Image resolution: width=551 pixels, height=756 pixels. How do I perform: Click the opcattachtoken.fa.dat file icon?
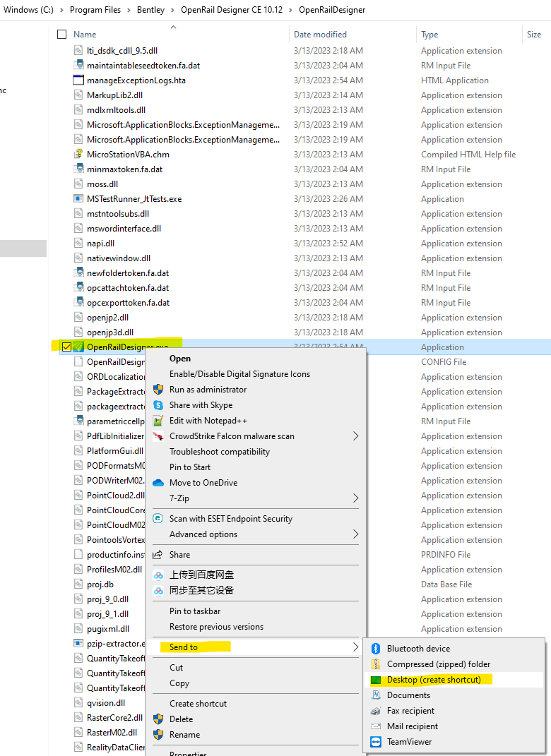coord(78,288)
